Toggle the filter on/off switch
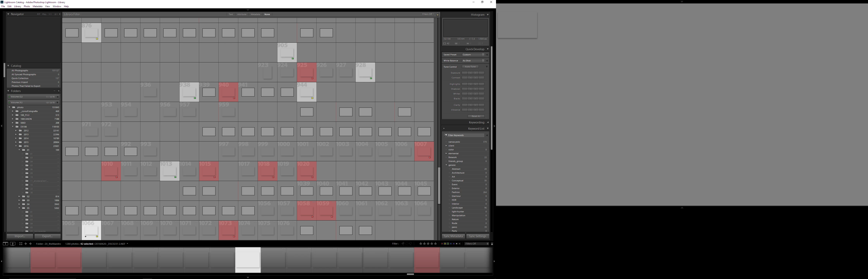 point(492,244)
